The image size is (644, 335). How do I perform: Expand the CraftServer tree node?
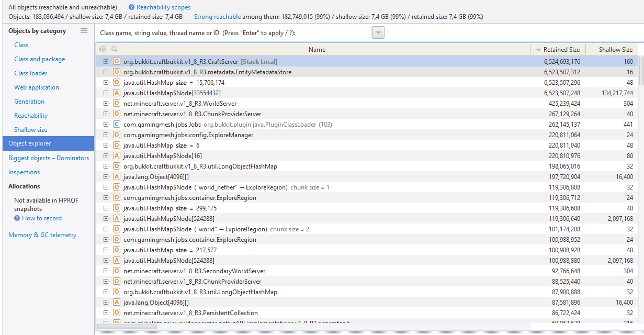[x=107, y=61]
